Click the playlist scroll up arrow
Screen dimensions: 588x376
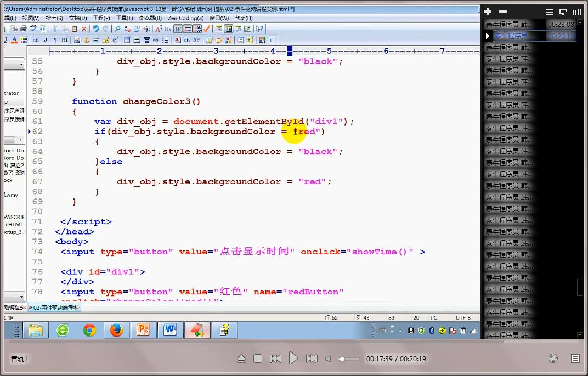click(580, 22)
